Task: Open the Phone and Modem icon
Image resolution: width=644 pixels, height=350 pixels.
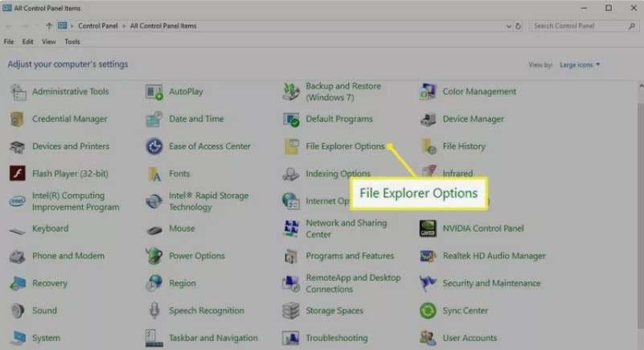Action: (18, 257)
